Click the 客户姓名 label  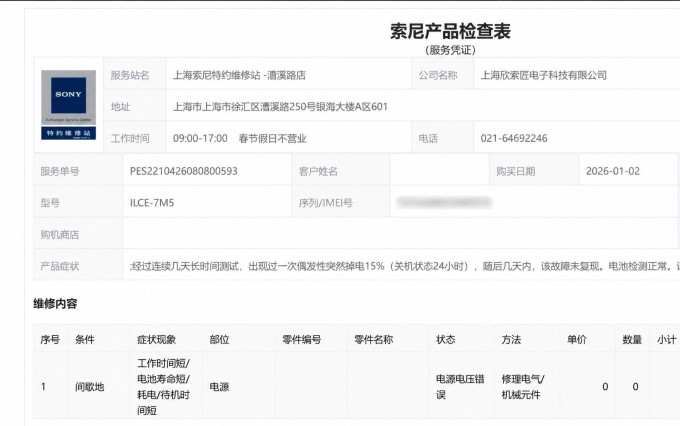pos(318,171)
